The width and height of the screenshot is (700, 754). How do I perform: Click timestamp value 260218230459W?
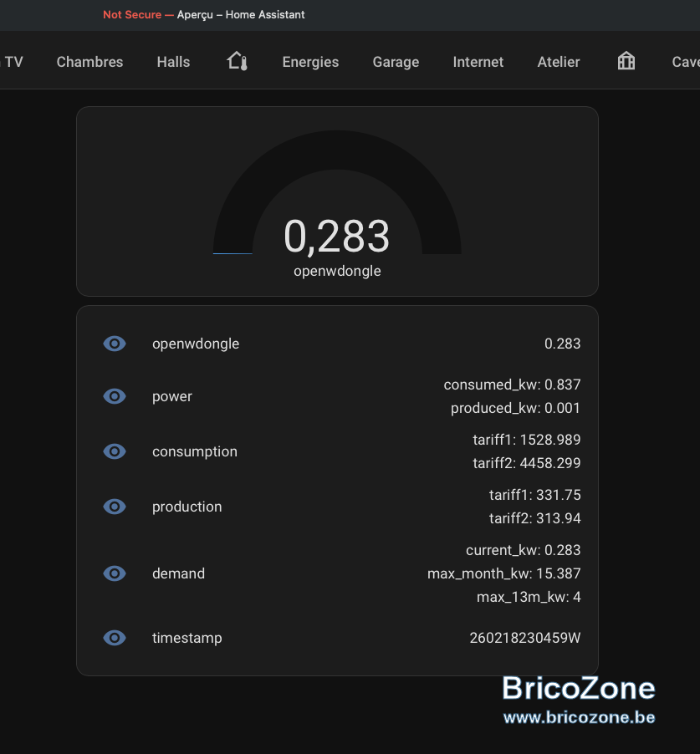(525, 638)
